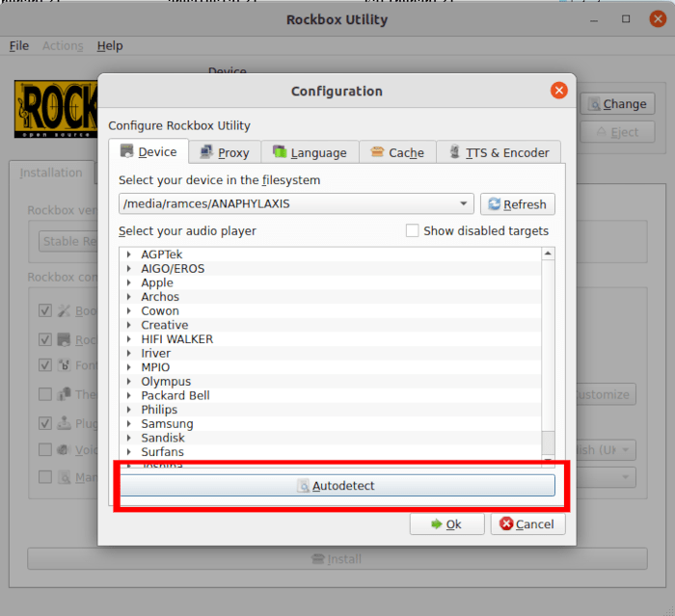
Task: Click the Change button in main window
Action: coord(617,104)
